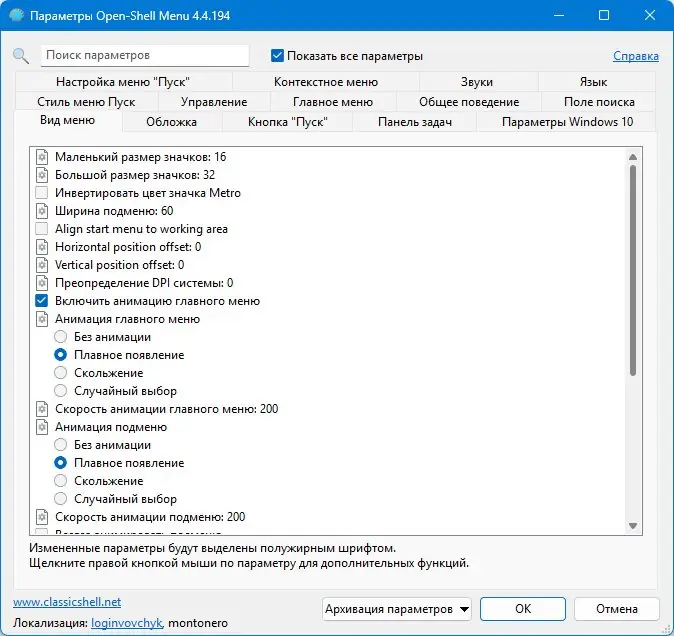
Task: Open the Управление tab
Action: (214, 102)
